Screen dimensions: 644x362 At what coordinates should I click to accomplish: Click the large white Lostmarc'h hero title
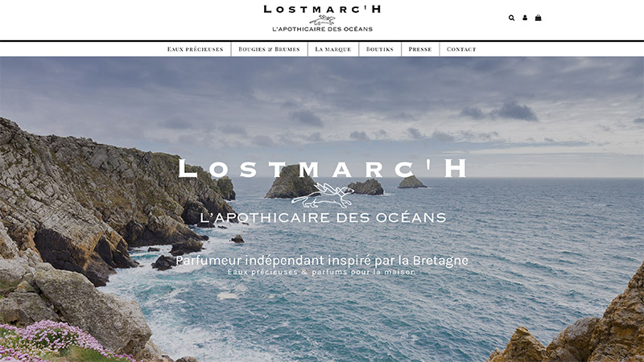click(323, 168)
